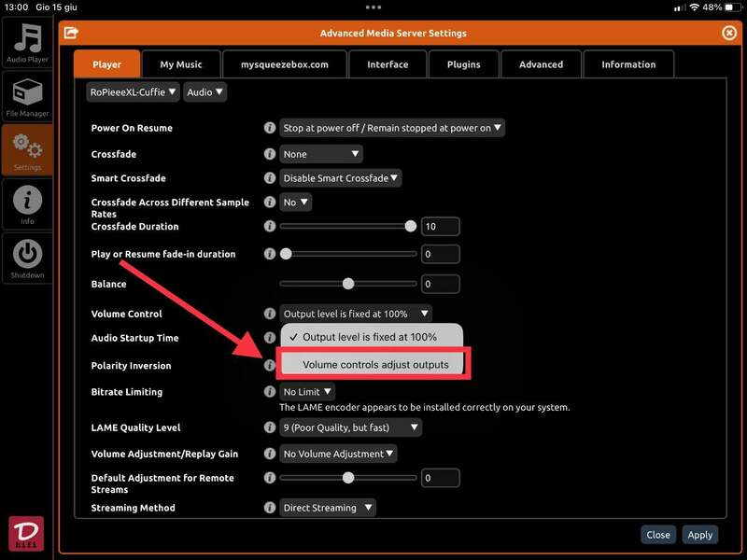Open the RoPieeeXL-Cuffie player selector
The height and width of the screenshot is (560, 747).
click(x=132, y=92)
